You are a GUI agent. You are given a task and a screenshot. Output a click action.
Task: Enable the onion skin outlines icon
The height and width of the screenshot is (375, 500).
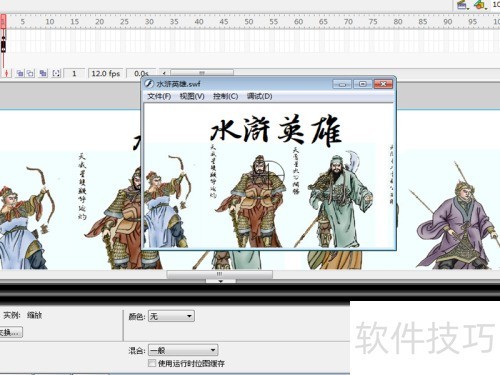(x=30, y=73)
